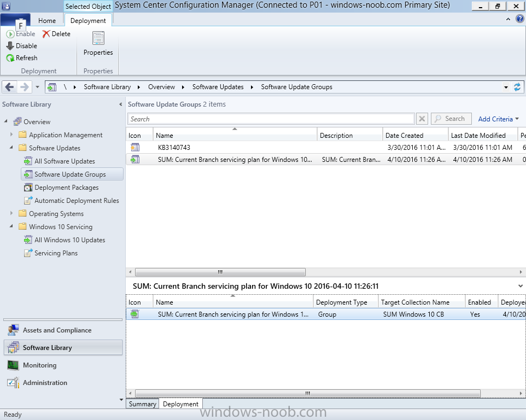Collapse the Software Updates node
This screenshot has height=420, width=526.
tap(11, 148)
